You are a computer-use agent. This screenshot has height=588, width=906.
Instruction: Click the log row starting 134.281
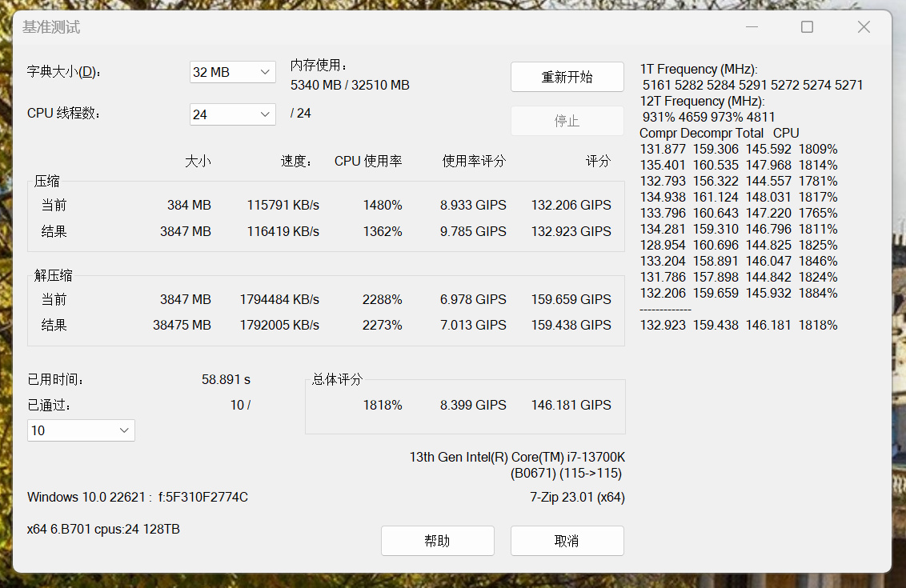[739, 230]
